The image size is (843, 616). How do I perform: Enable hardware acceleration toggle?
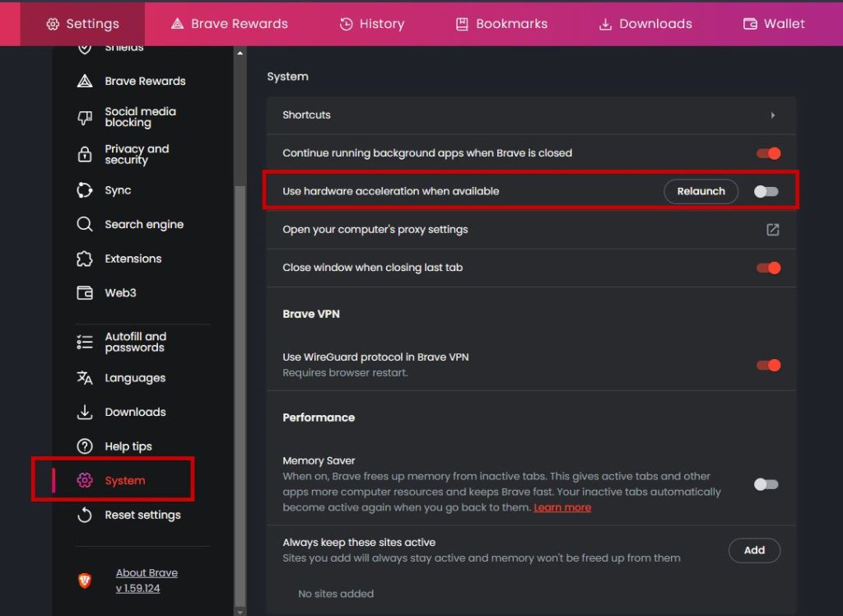766,192
